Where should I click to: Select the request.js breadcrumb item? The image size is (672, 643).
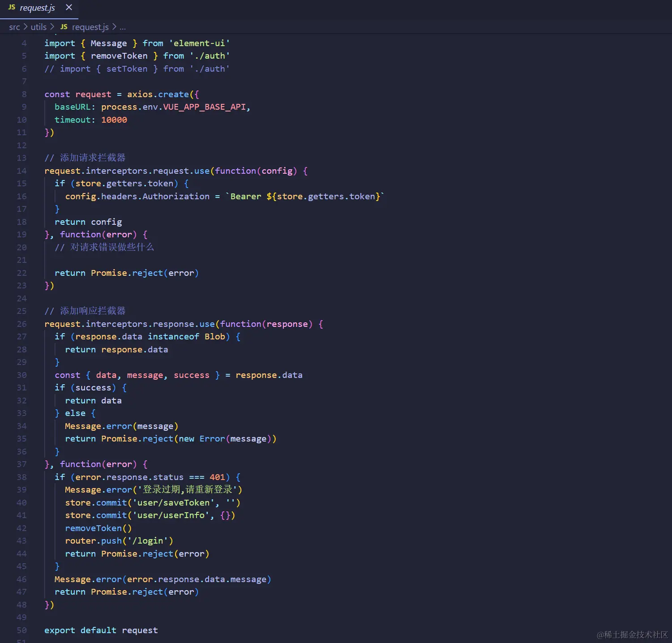click(90, 27)
